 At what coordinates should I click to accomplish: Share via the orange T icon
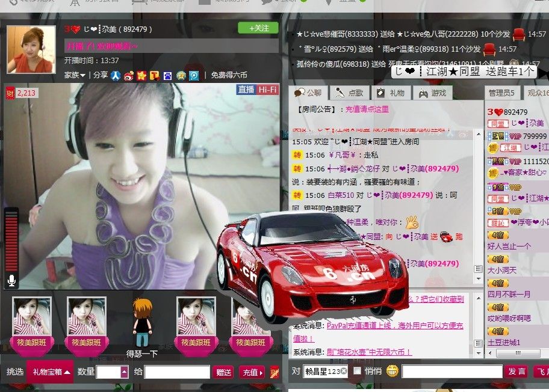tap(154, 75)
